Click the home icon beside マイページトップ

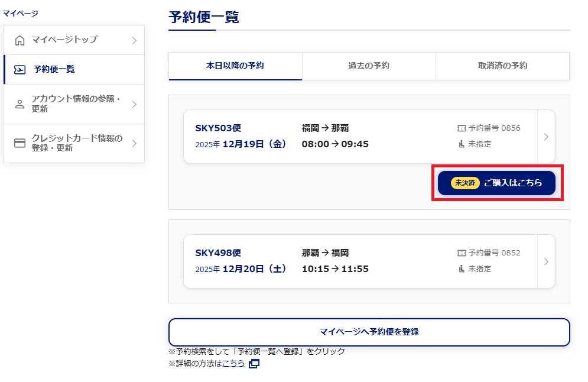(20, 40)
